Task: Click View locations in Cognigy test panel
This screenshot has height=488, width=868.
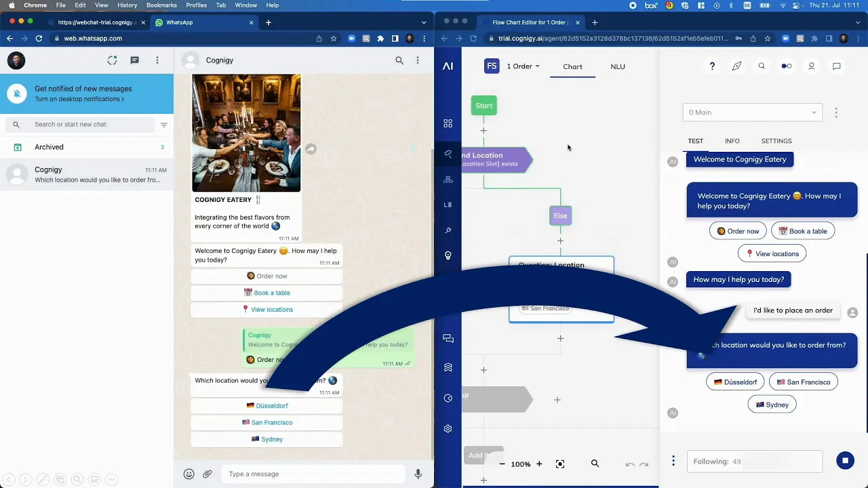Action: 772,253
